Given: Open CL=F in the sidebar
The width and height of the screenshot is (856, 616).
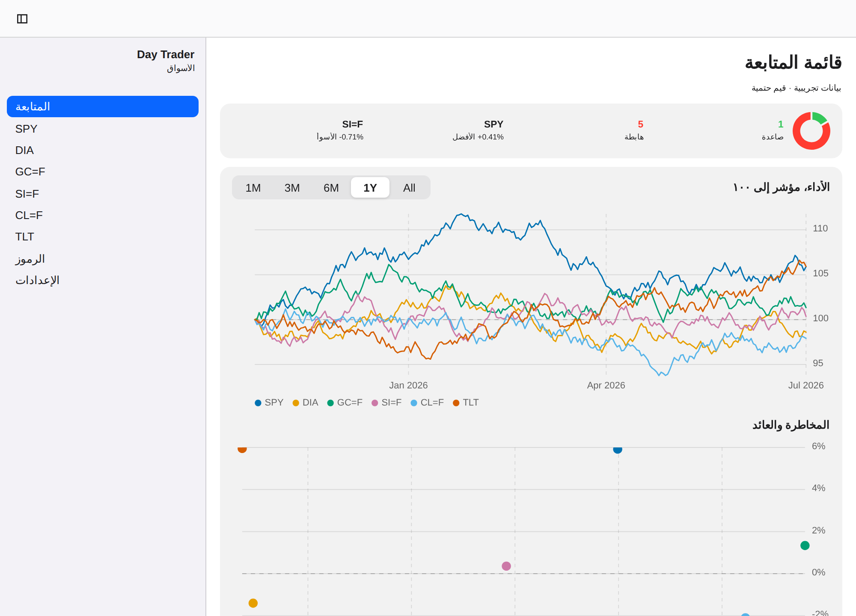Looking at the screenshot, I should pos(103,215).
